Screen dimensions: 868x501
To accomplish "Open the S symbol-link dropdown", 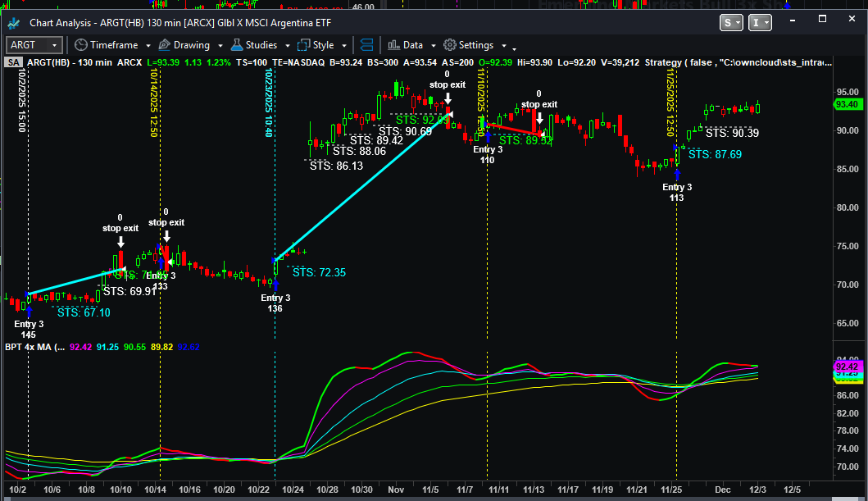I will click(731, 23).
